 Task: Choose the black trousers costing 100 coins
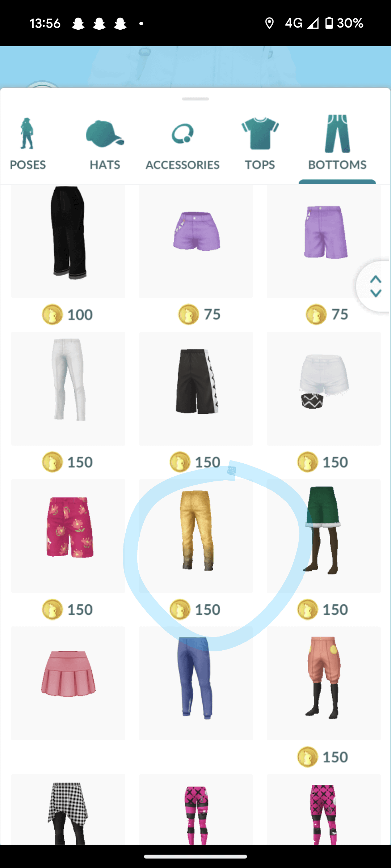68,241
